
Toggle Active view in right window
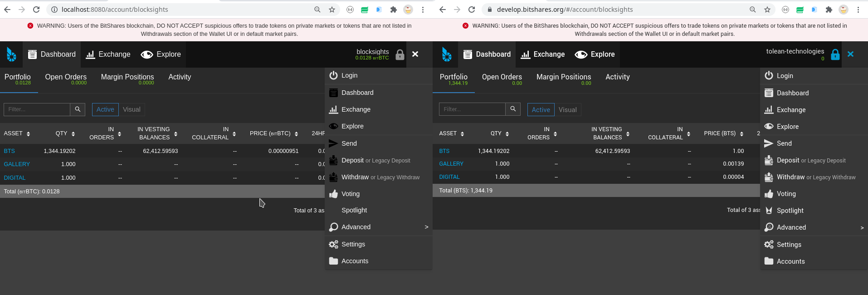(541, 110)
